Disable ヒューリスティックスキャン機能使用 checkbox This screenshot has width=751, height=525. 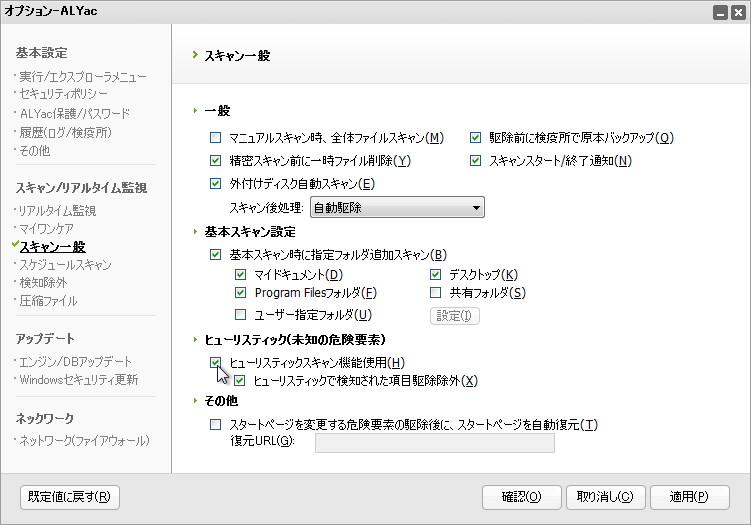[216, 363]
